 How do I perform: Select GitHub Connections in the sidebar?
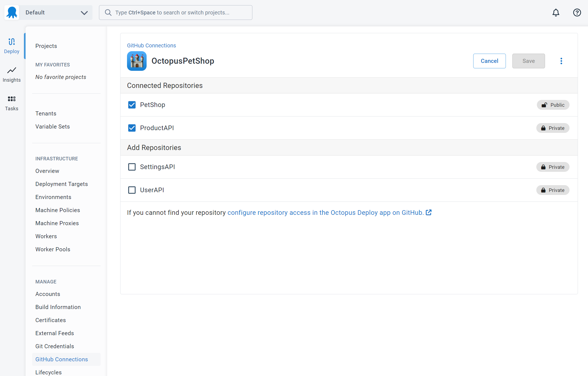tap(66, 359)
